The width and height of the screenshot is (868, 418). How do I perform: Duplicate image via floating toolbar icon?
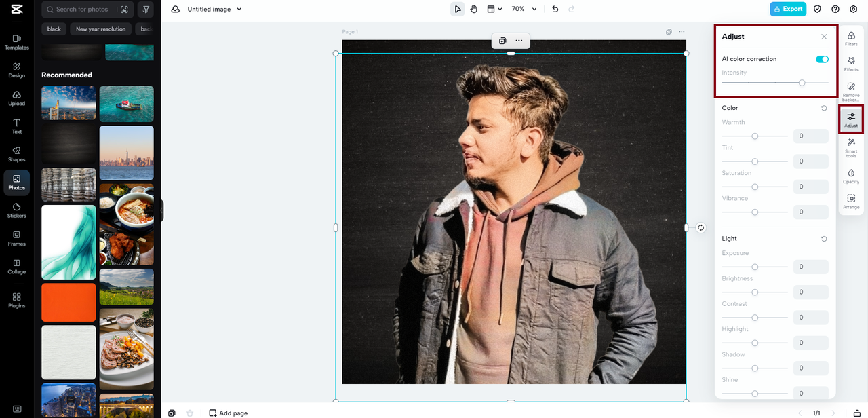point(502,41)
